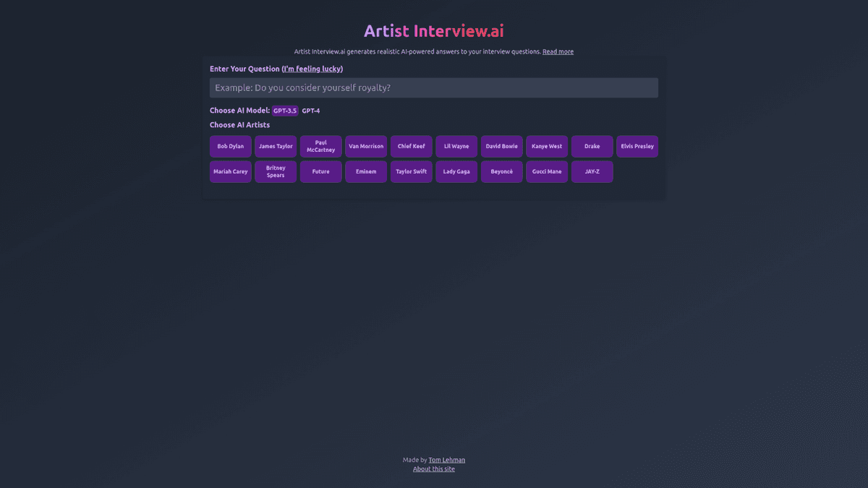Pick Eminem from the artist list
The image size is (868, 488).
[x=366, y=171]
